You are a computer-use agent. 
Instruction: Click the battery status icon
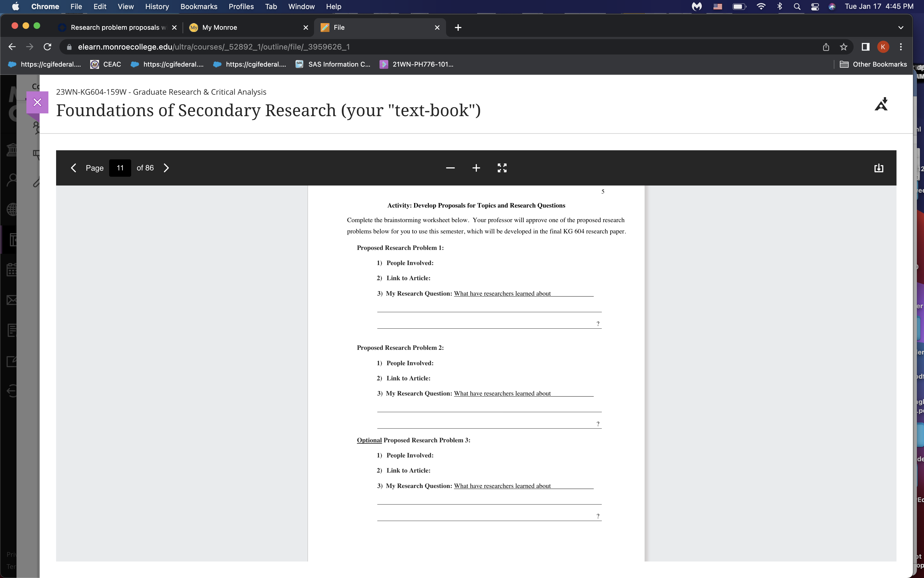point(739,7)
